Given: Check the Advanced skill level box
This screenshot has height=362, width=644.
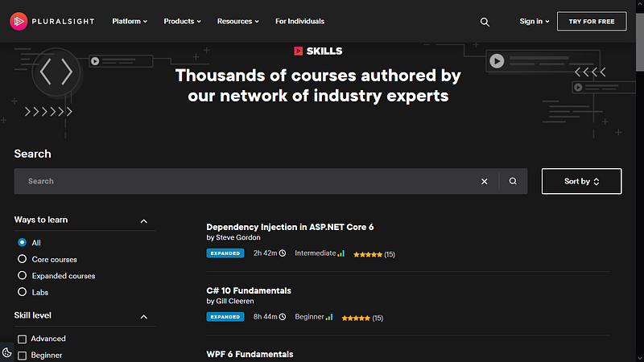Looking at the screenshot, I should point(23,339).
